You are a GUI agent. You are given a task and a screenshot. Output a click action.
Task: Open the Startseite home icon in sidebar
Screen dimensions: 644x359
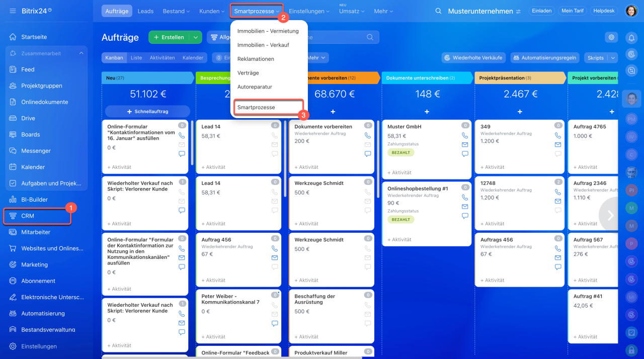click(13, 37)
